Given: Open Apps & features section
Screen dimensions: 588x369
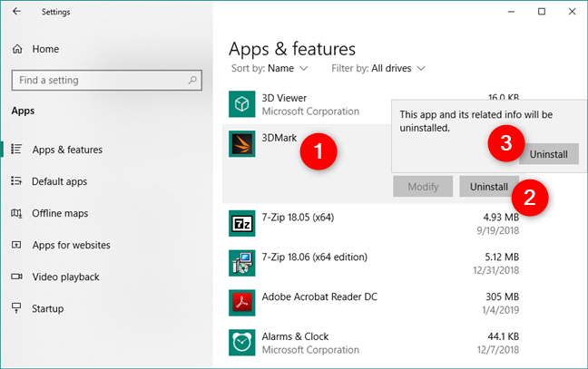Looking at the screenshot, I should tap(67, 150).
